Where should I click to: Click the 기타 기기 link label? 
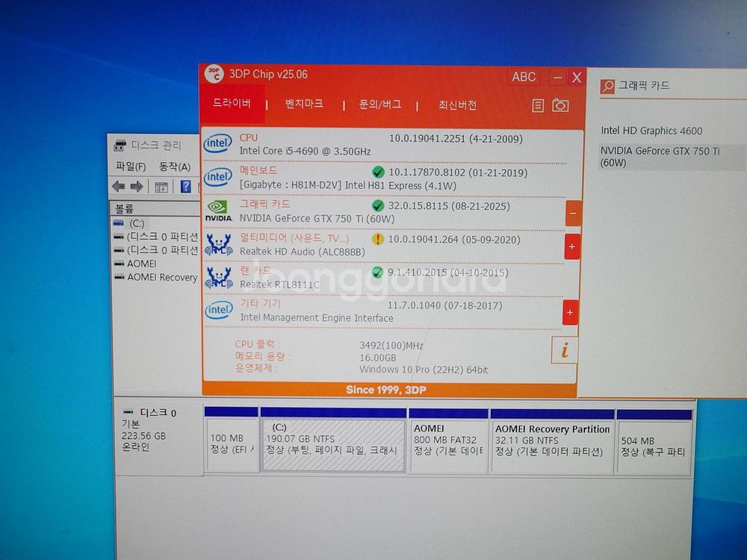tap(260, 303)
